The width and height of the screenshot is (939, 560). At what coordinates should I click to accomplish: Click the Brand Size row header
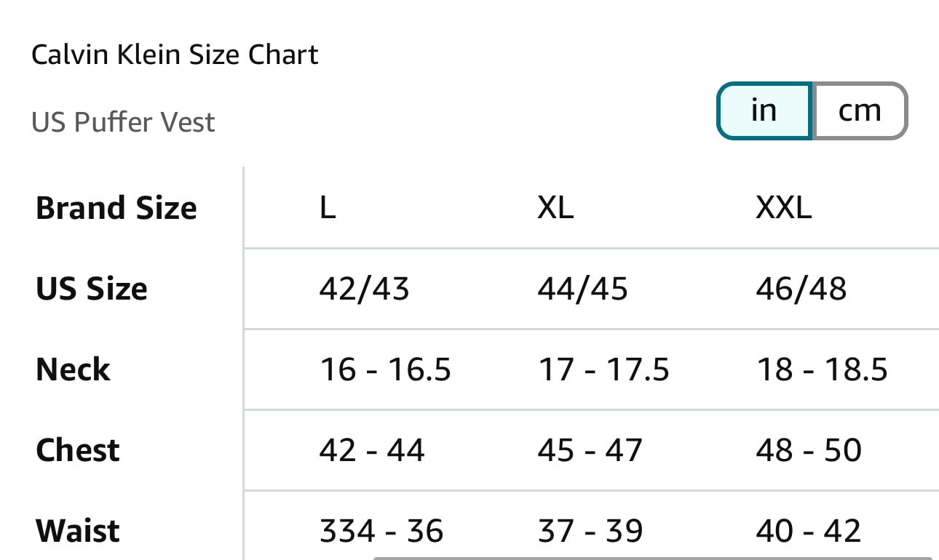(116, 208)
